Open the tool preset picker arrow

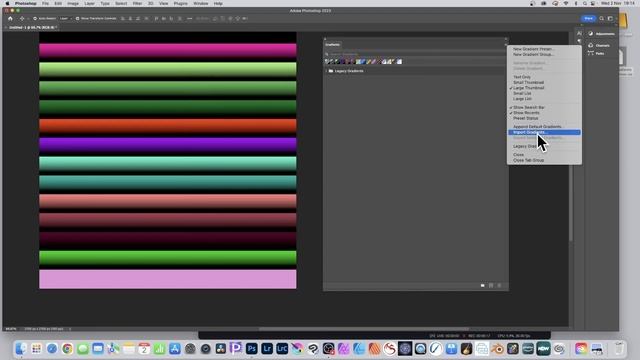[28, 18]
